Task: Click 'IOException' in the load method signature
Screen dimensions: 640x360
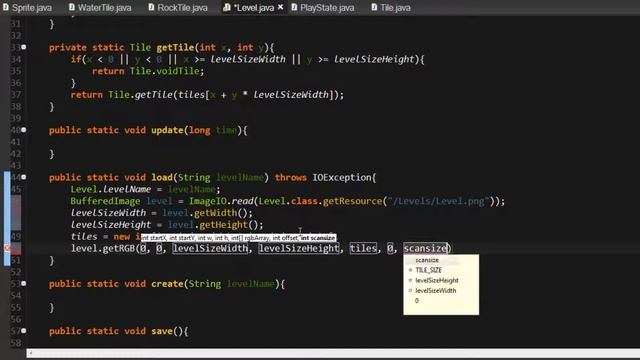Action: (x=342, y=178)
